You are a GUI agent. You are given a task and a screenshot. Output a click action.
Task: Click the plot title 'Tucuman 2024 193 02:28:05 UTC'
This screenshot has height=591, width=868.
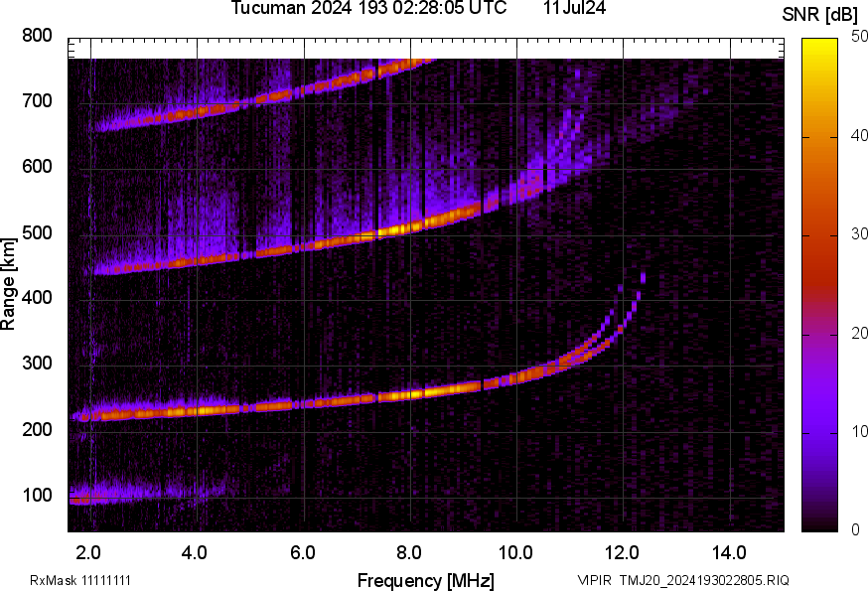pyautogui.click(x=368, y=8)
